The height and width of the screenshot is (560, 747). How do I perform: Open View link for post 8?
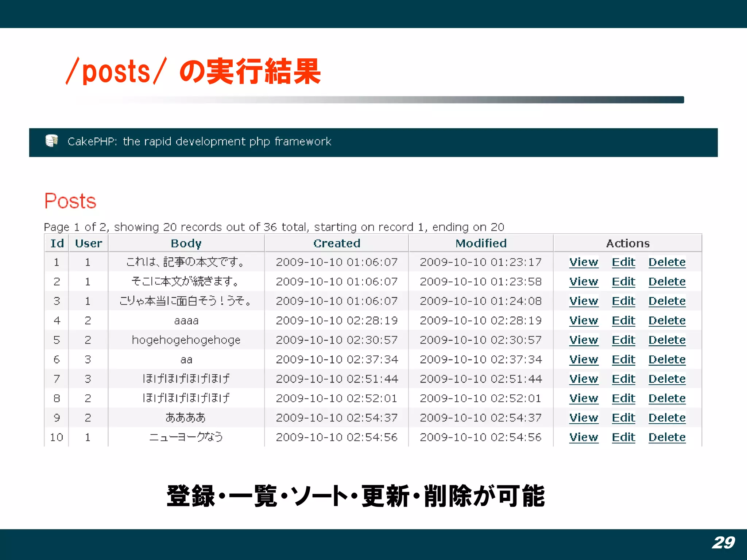pyautogui.click(x=584, y=398)
